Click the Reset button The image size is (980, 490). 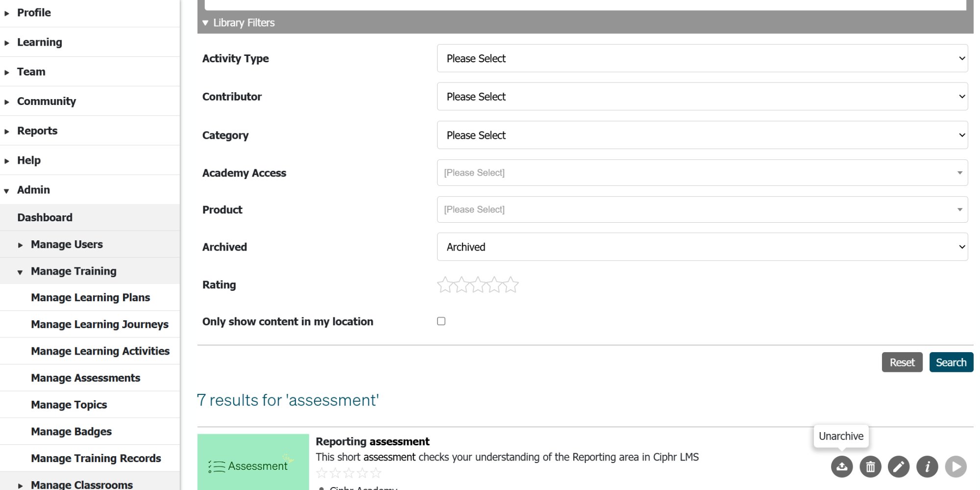click(902, 362)
